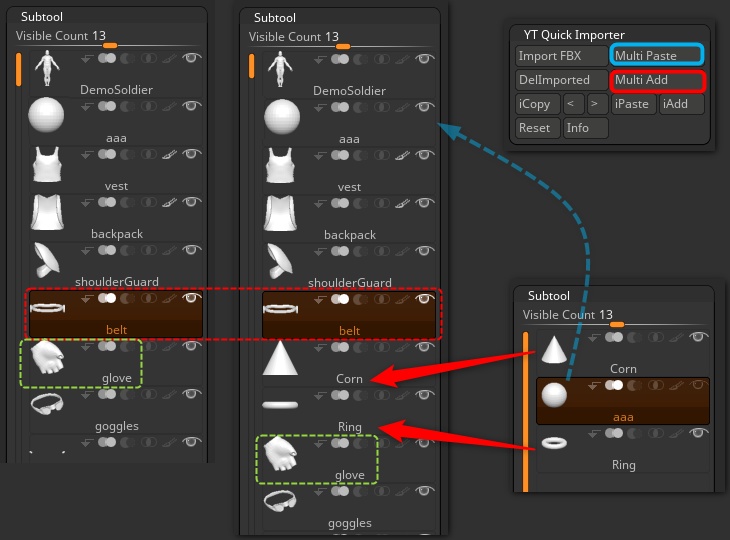The width and height of the screenshot is (730, 540).
Task: Toggle belt eye icon in left panel
Action: [191, 298]
